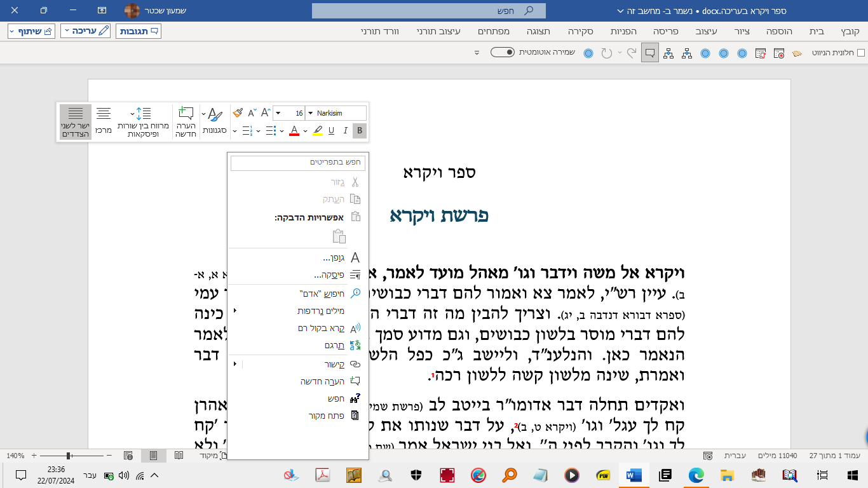The width and height of the screenshot is (868, 488).
Task: Open the Narkisim font name dropdown
Action: coord(309,113)
